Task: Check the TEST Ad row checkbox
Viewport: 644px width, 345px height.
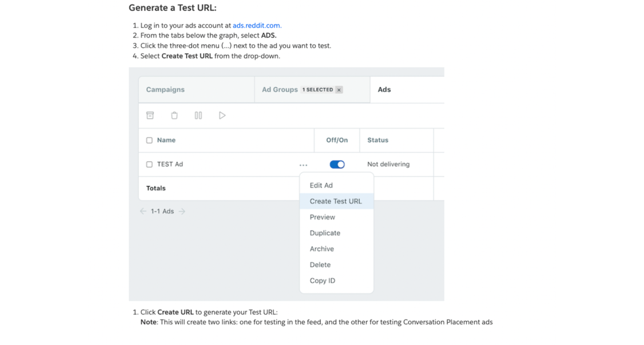Action: pos(148,164)
